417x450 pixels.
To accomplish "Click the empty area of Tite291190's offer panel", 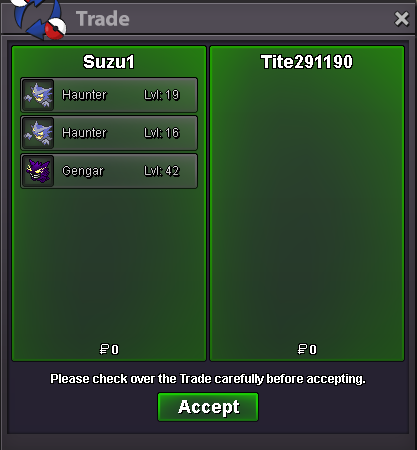I will coord(307,207).
